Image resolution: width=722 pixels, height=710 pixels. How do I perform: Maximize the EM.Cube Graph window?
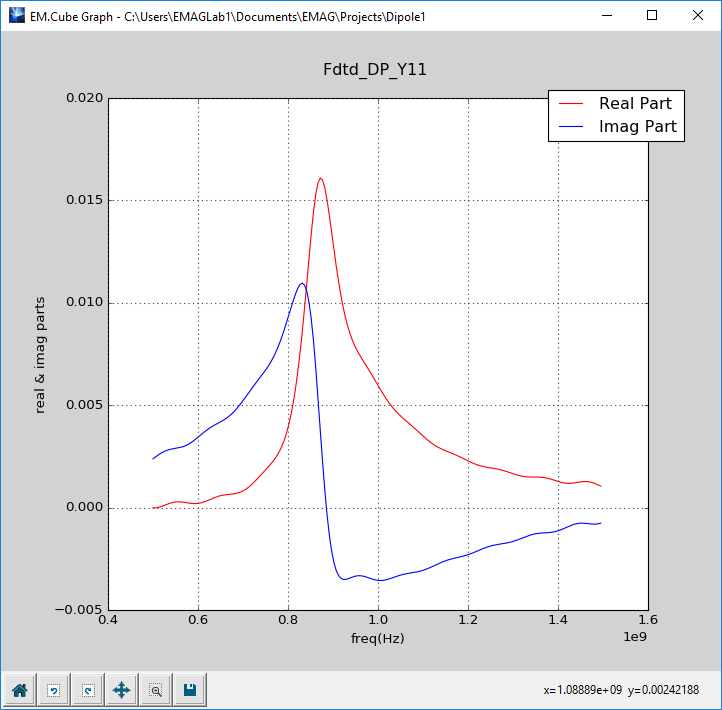click(652, 16)
